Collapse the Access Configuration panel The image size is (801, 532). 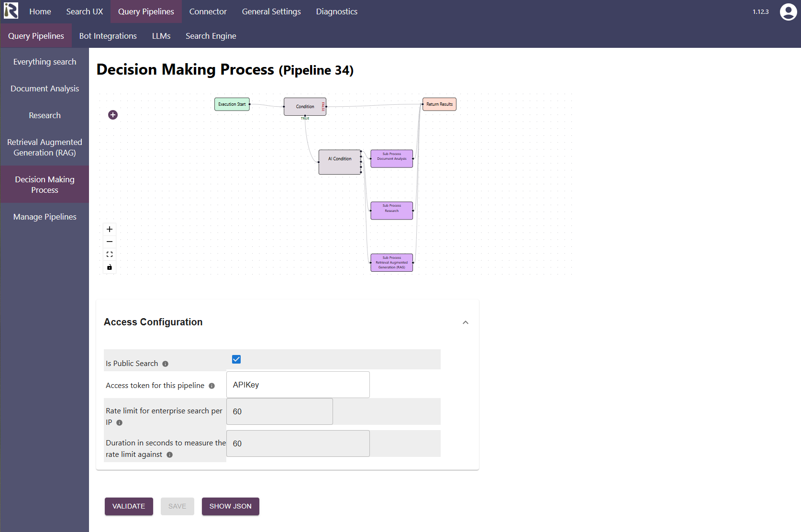click(x=466, y=322)
